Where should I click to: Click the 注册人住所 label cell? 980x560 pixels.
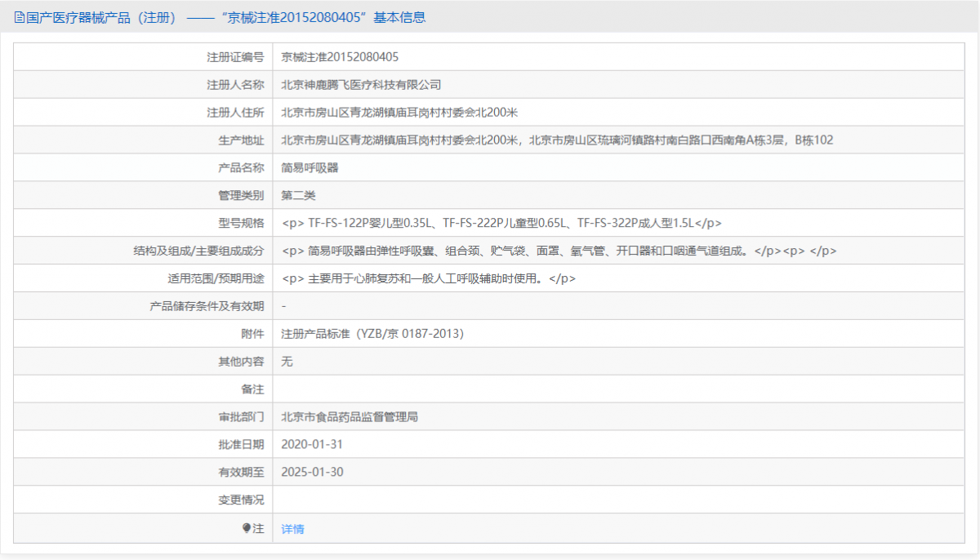pos(143,113)
